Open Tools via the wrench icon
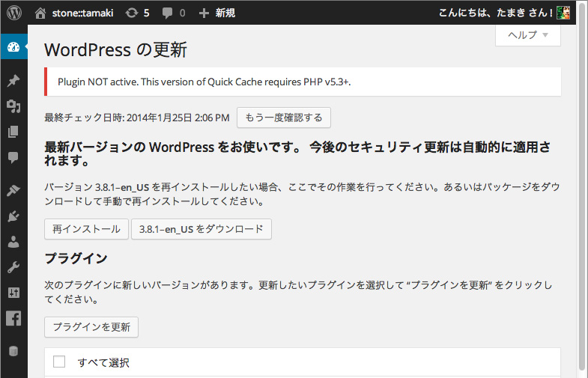Image resolution: width=588 pixels, height=378 pixels. 13,267
